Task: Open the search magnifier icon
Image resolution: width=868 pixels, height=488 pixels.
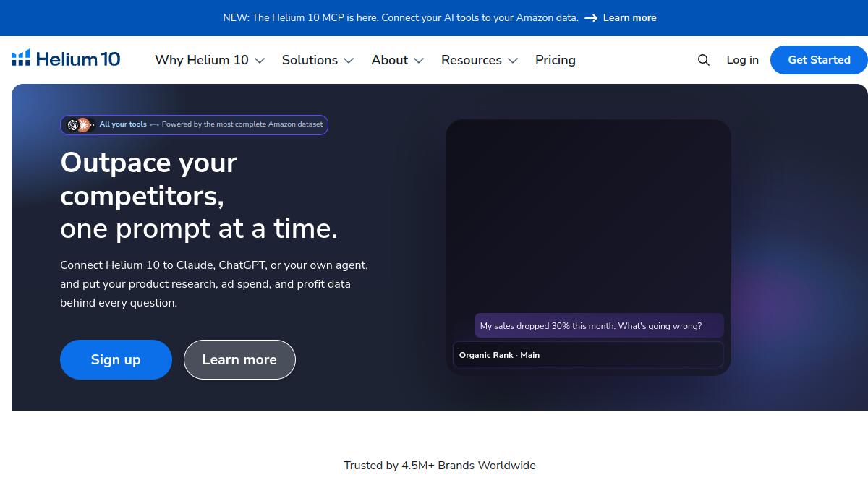Action: coord(703,60)
